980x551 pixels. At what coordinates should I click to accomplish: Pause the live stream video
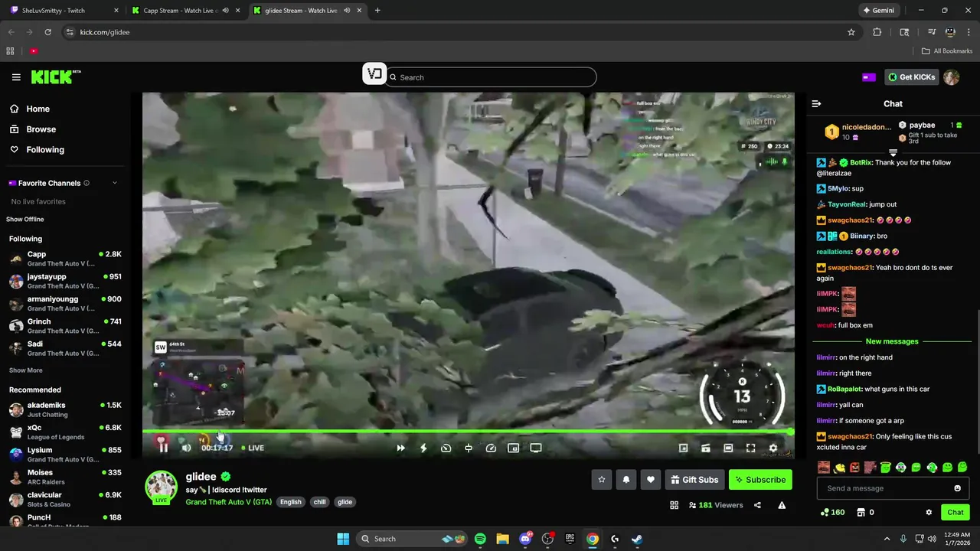pos(163,448)
